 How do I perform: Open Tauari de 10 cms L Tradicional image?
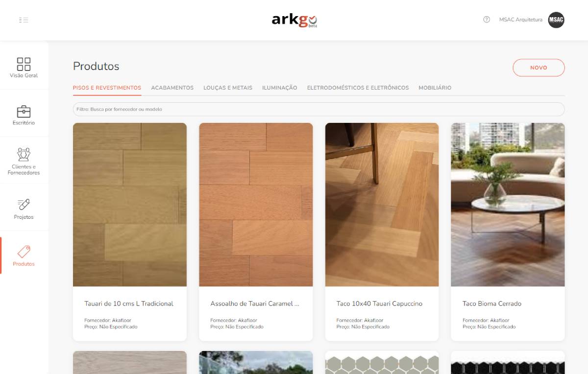click(130, 205)
